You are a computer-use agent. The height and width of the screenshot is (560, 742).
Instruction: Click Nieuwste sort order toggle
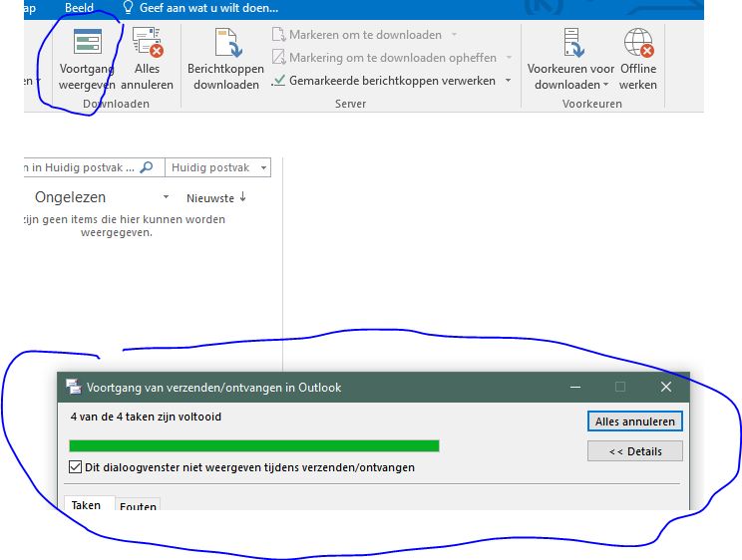215,198
